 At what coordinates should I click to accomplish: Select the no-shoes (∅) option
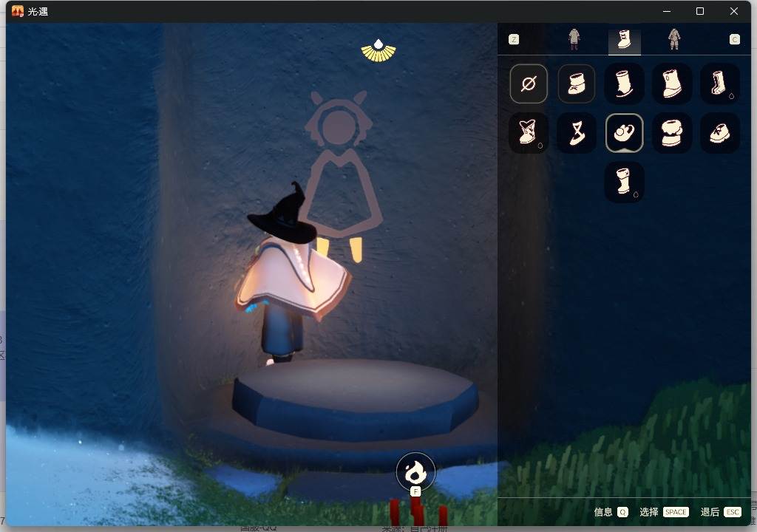(529, 84)
